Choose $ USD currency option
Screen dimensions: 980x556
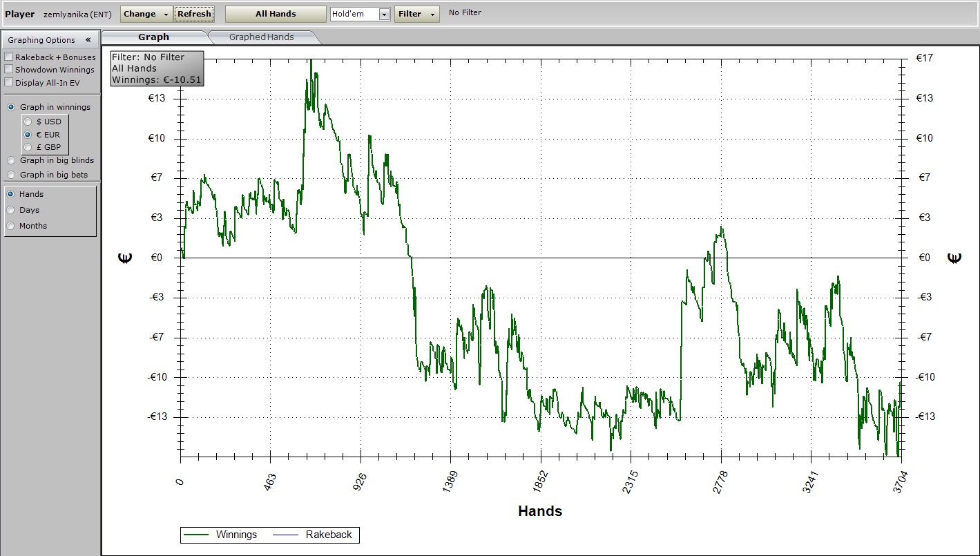28,122
